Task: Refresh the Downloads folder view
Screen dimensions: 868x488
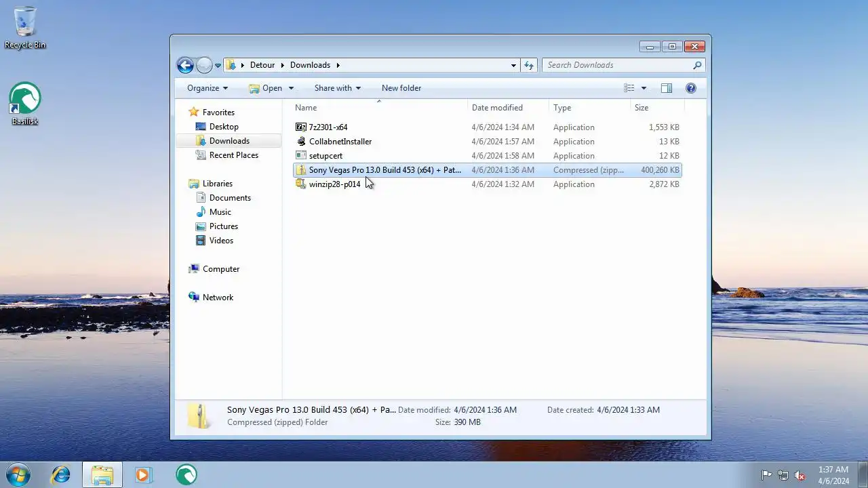Action: click(529, 66)
